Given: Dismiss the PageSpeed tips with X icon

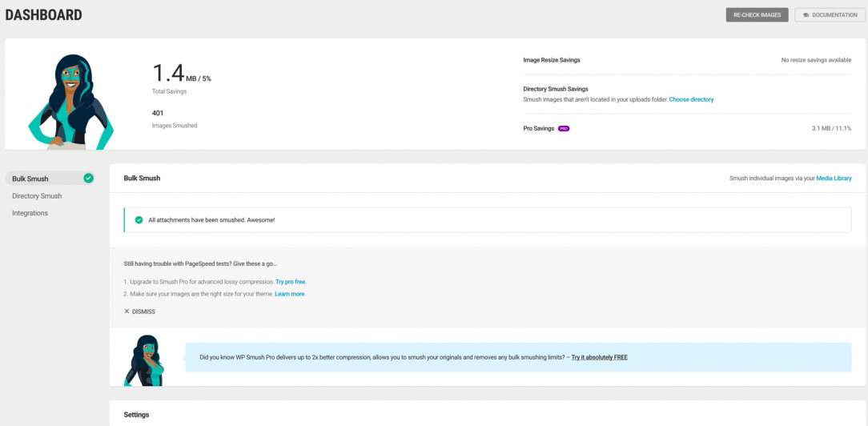Looking at the screenshot, I should (127, 311).
